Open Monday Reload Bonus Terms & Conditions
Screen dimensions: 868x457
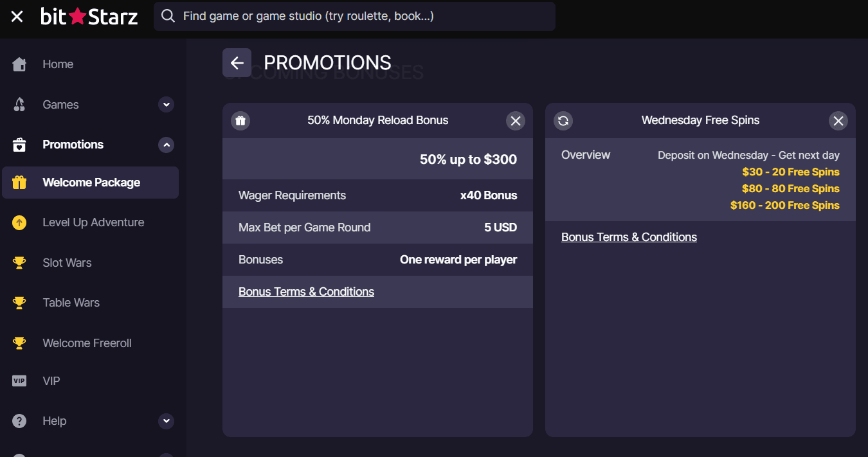click(306, 292)
